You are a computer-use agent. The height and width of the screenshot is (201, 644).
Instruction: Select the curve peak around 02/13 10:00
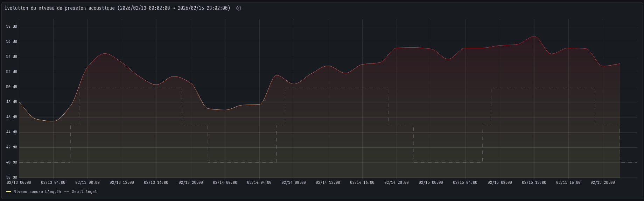pos(105,54)
